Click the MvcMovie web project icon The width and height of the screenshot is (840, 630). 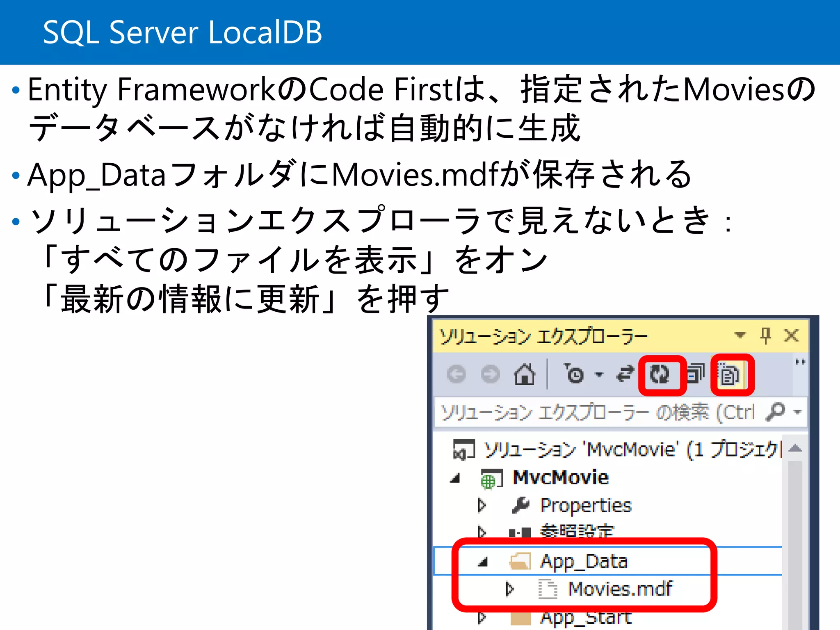pos(491,479)
